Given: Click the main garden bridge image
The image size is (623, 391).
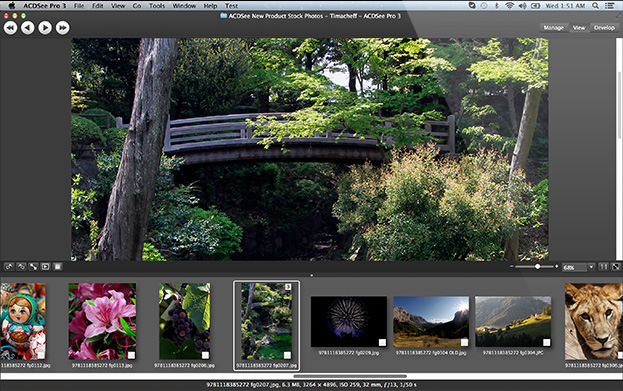Looking at the screenshot, I should click(x=310, y=149).
